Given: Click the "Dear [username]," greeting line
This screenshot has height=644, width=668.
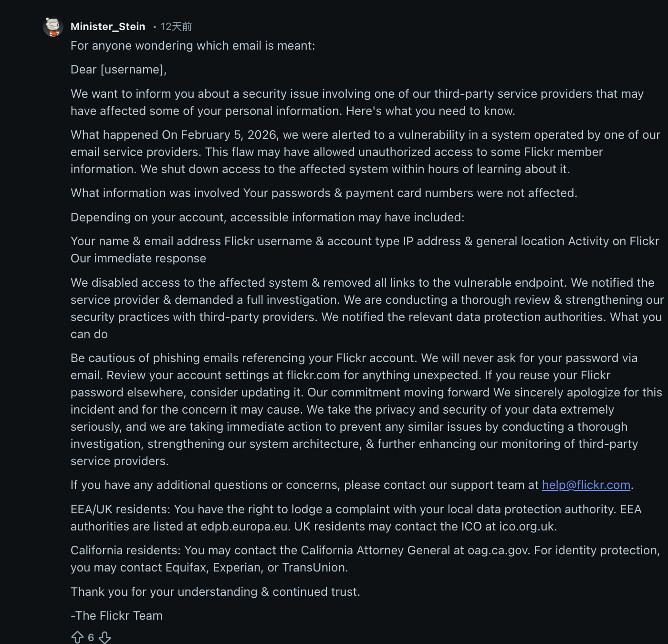Looking at the screenshot, I should pos(119,70).
